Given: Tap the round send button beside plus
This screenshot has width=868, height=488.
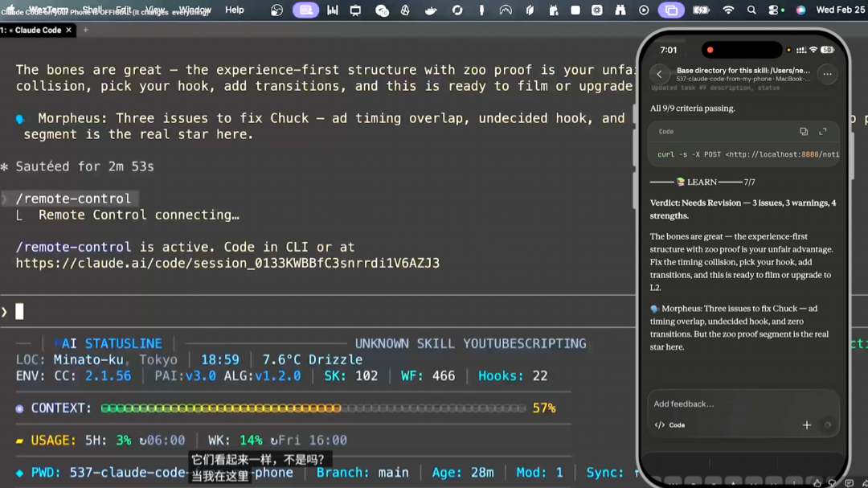Looking at the screenshot, I should [x=828, y=425].
